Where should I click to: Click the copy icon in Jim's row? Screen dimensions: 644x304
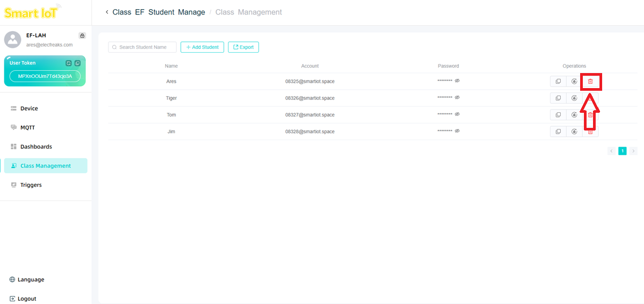coord(558,132)
